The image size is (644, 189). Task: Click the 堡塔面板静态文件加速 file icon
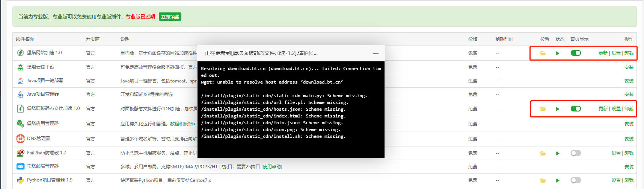point(20,108)
